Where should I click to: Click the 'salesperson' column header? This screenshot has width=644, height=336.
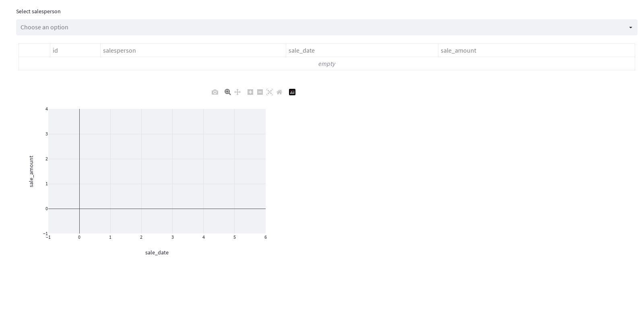(193, 50)
